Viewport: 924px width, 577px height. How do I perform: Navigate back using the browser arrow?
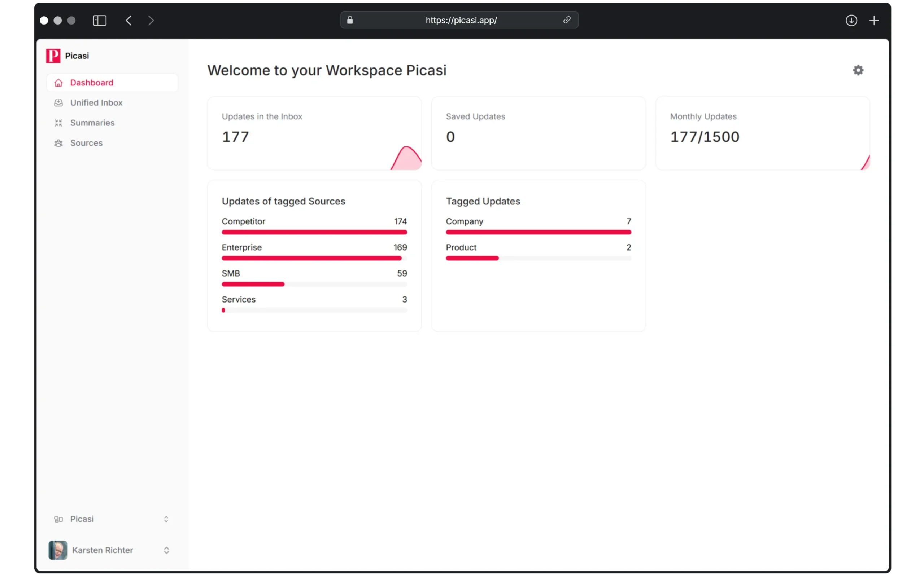[128, 20]
